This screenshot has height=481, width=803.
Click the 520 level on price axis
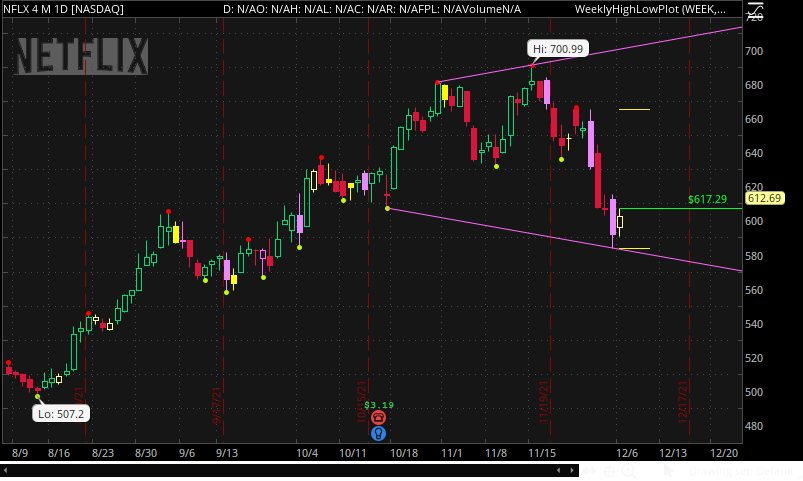(754, 358)
